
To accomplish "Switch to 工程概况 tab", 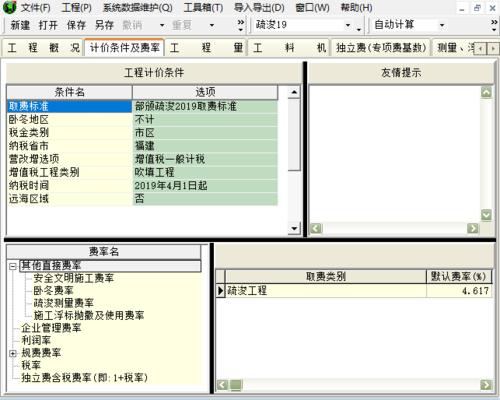I will (43, 48).
